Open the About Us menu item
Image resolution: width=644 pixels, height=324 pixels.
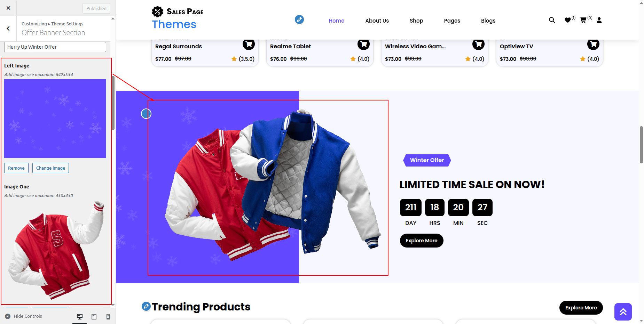(377, 21)
